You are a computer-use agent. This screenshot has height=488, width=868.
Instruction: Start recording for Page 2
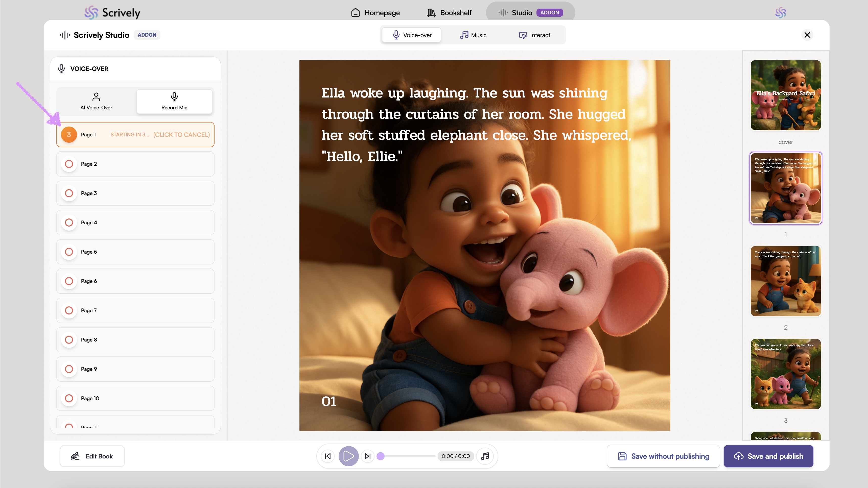click(x=69, y=164)
